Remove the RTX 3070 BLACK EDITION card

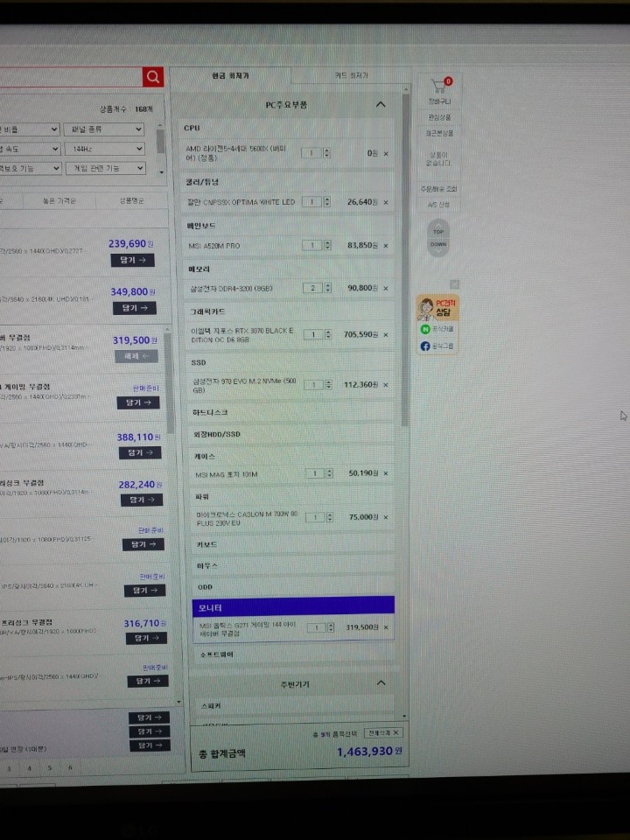(386, 335)
